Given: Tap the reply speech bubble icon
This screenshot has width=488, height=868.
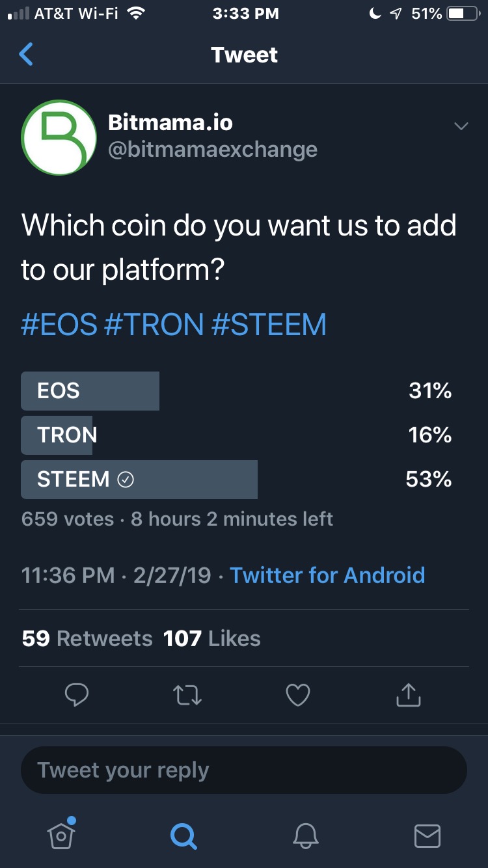Looking at the screenshot, I should tap(77, 695).
